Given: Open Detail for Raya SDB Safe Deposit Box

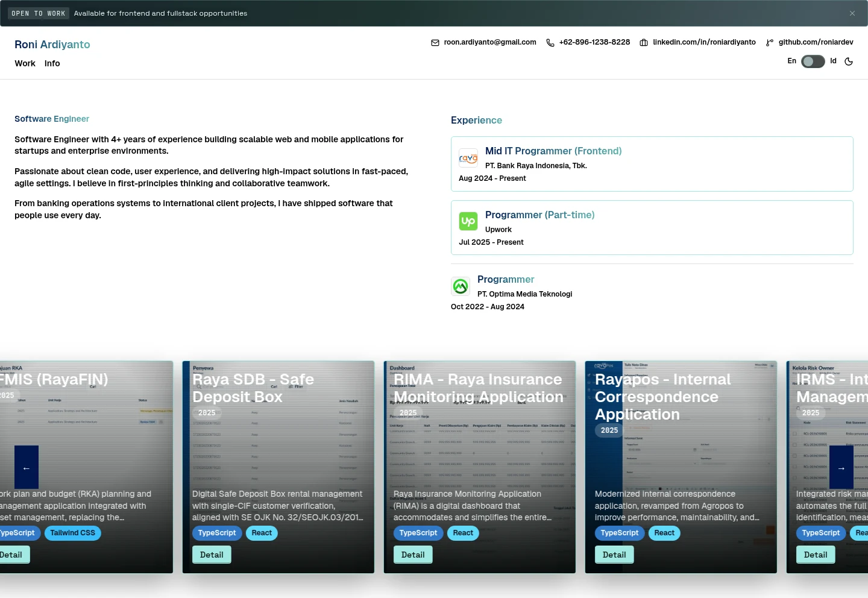Looking at the screenshot, I should pyautogui.click(x=212, y=555).
